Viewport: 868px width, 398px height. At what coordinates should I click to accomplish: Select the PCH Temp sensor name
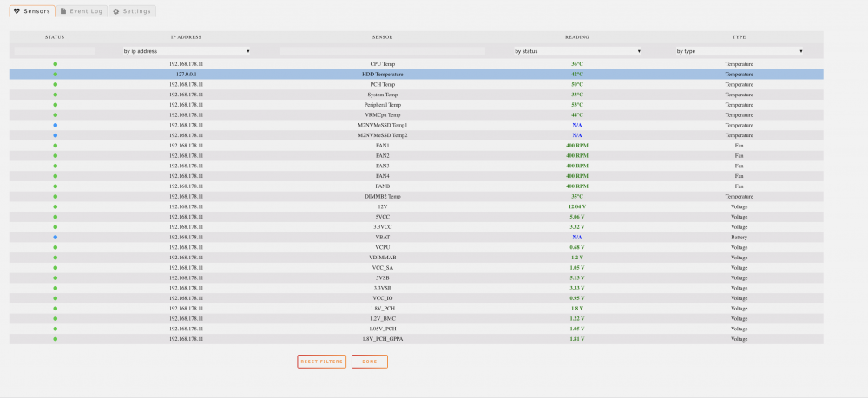click(x=382, y=85)
